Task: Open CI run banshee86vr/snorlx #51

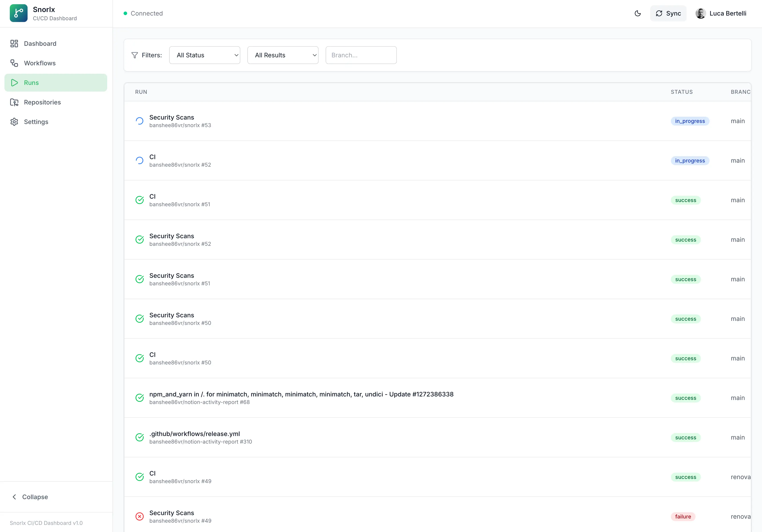Action: click(x=437, y=200)
